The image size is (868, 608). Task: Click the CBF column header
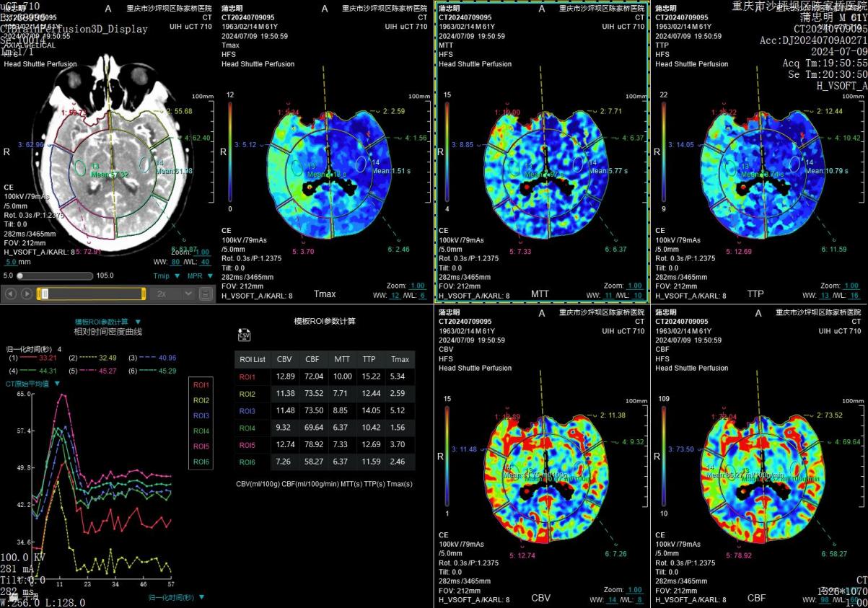(x=313, y=359)
